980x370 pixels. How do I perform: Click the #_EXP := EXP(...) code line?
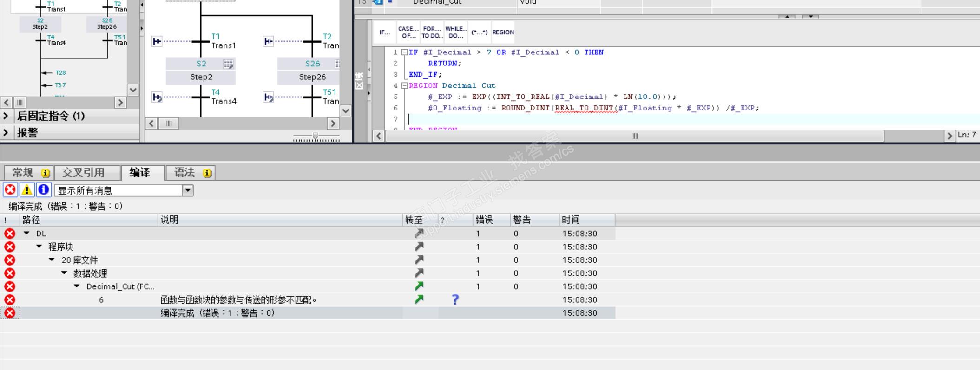[x=552, y=97]
